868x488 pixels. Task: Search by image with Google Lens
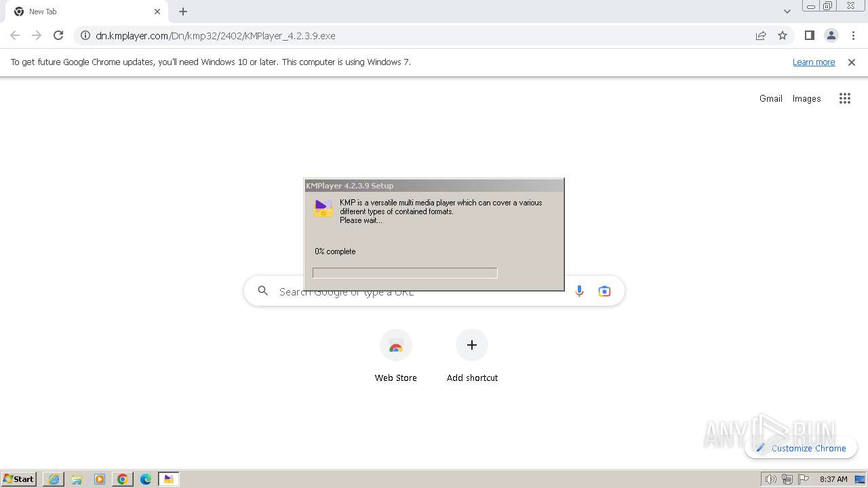tap(604, 291)
